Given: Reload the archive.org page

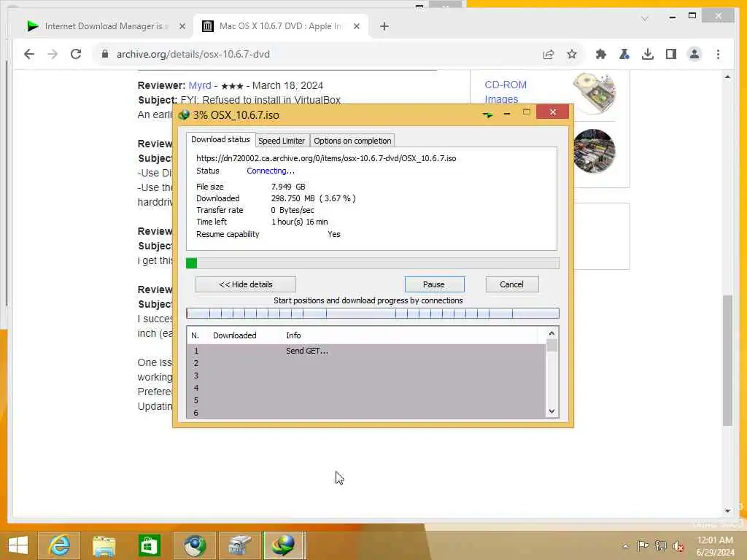Looking at the screenshot, I should 76,54.
